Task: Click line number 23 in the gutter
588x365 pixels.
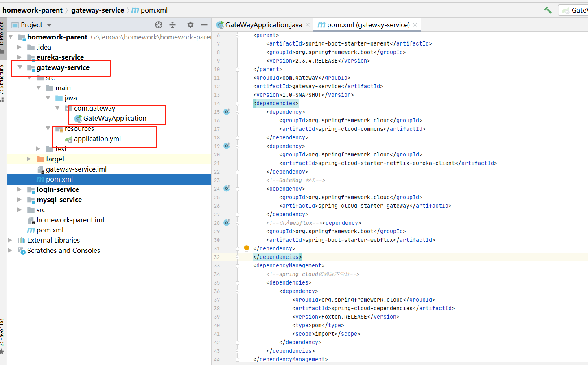Action: [x=217, y=180]
